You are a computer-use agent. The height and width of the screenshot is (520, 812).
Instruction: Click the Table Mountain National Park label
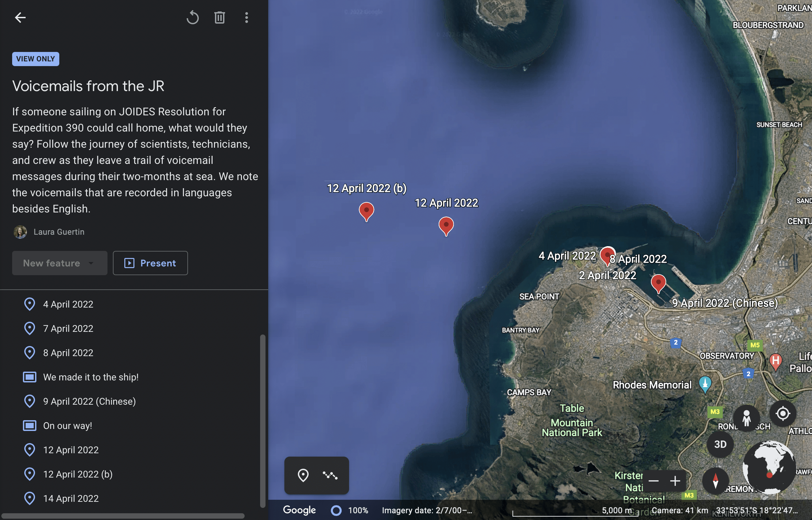point(572,421)
